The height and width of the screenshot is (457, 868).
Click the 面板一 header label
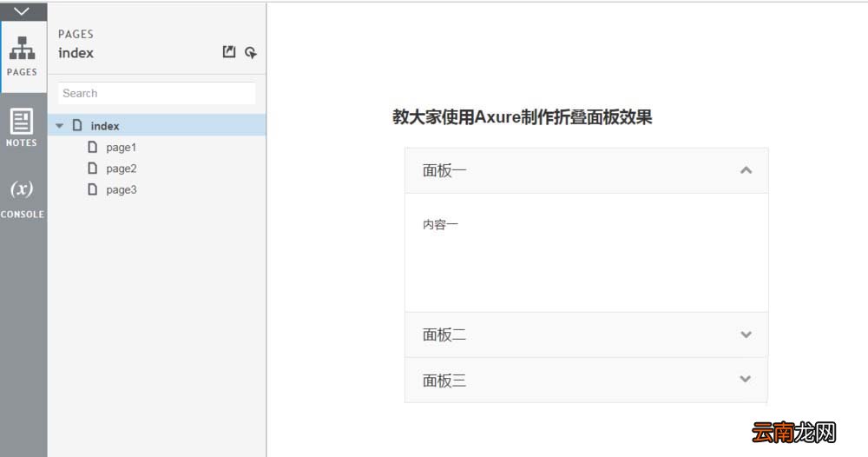[x=444, y=170]
